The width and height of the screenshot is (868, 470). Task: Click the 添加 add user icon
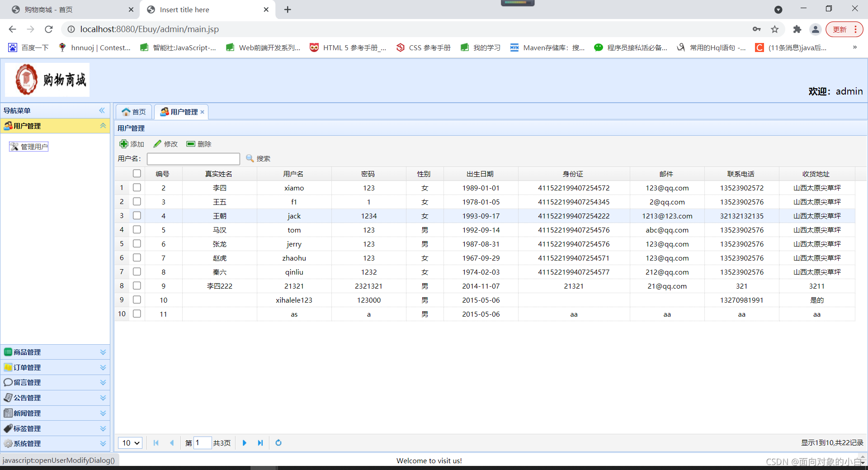point(123,144)
